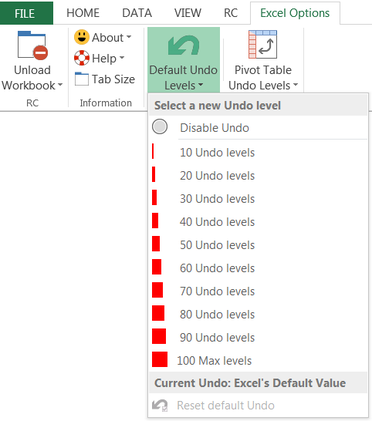Choose 90 Undo levels
The height and width of the screenshot is (421, 372).
[x=258, y=337]
